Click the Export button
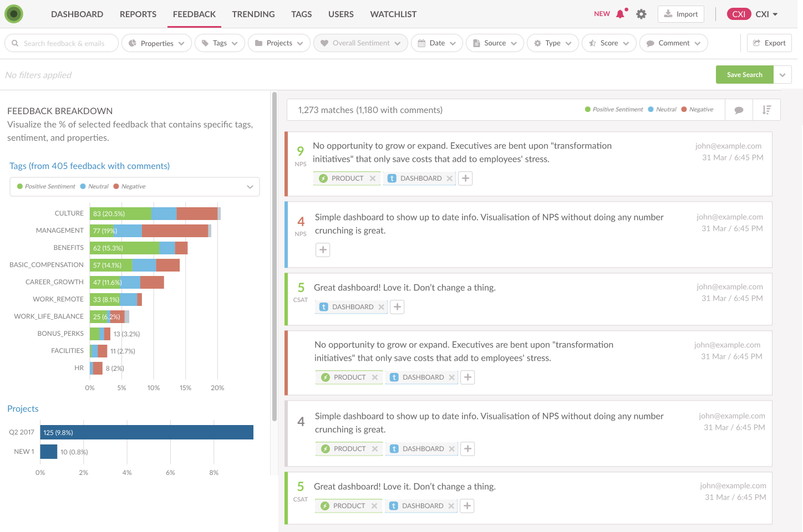 tap(769, 43)
